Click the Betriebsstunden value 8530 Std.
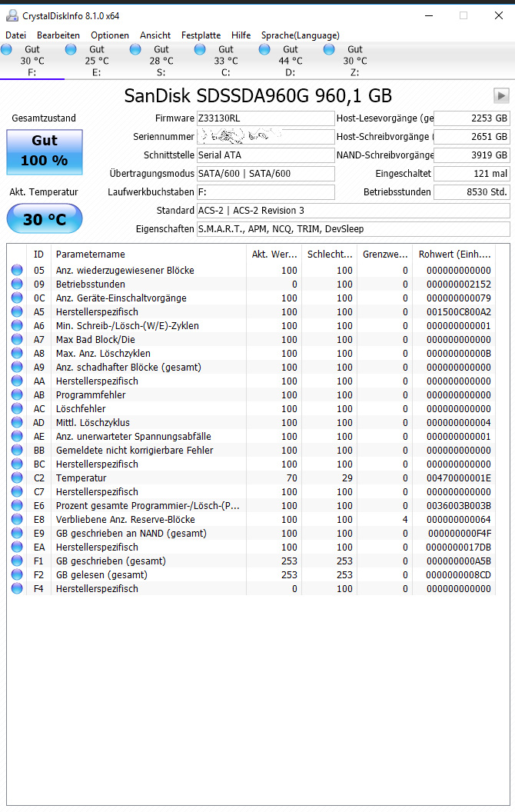This screenshot has width=515, height=812. (x=471, y=191)
